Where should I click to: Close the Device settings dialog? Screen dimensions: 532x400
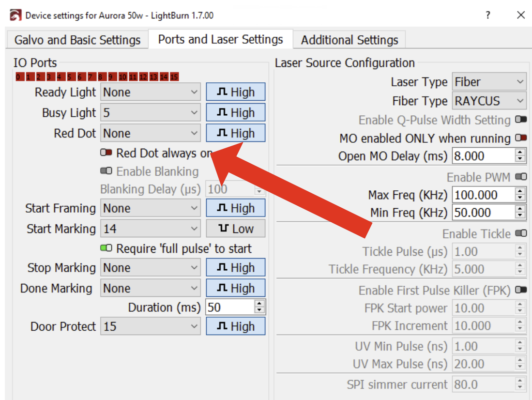coord(521,15)
